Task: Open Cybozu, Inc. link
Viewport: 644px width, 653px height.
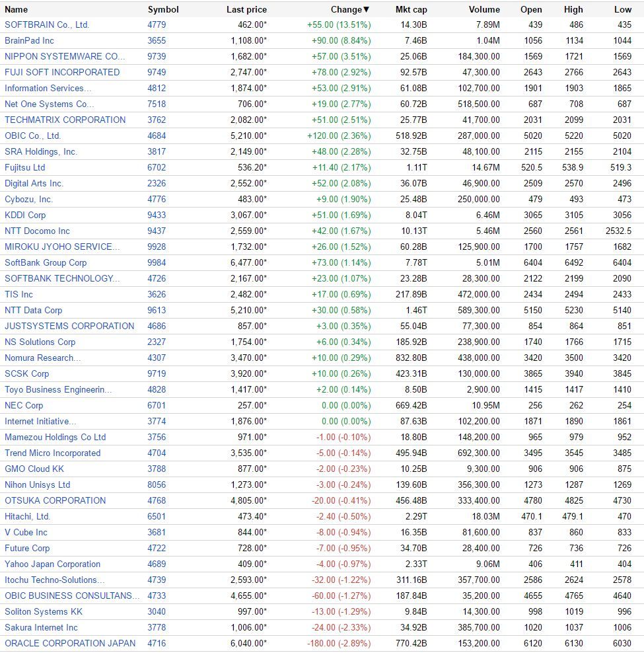Action: pyautogui.click(x=28, y=199)
